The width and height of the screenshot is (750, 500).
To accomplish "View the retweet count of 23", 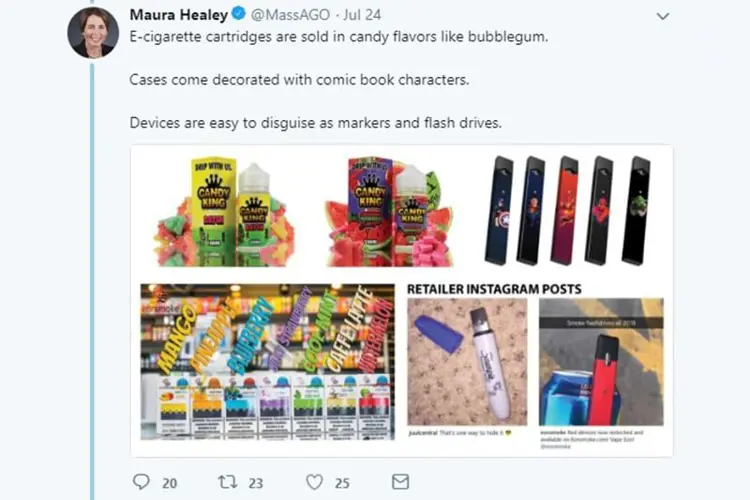I will tap(255, 483).
